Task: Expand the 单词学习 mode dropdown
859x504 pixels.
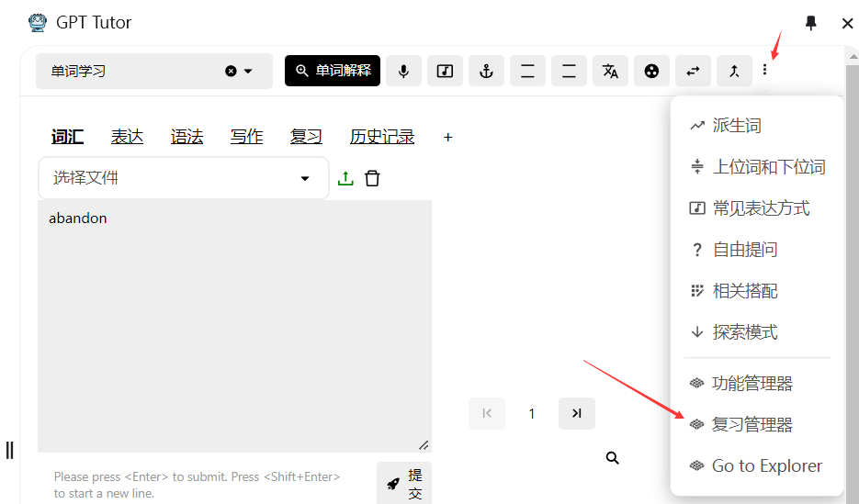Action: 248,71
